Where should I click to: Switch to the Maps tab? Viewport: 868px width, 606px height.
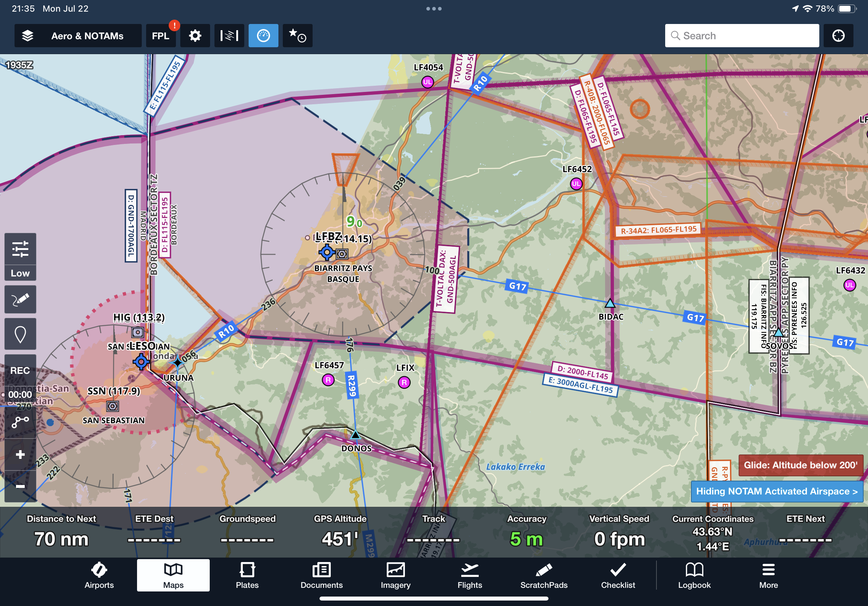point(173,576)
